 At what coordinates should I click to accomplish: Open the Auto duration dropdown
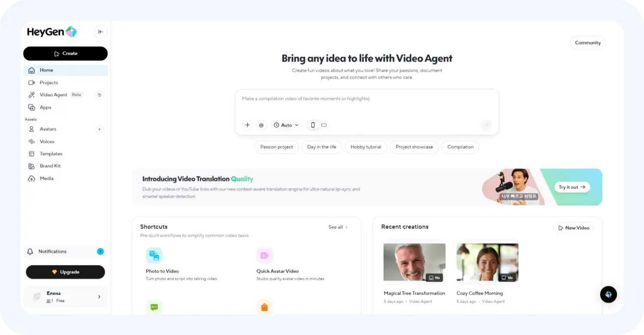pos(286,125)
